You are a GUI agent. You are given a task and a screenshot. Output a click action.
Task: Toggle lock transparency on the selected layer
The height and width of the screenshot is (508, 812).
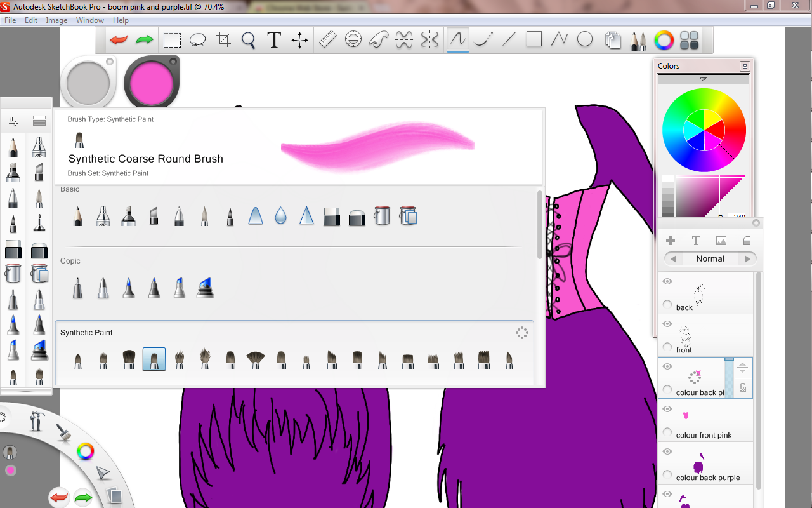point(743,387)
